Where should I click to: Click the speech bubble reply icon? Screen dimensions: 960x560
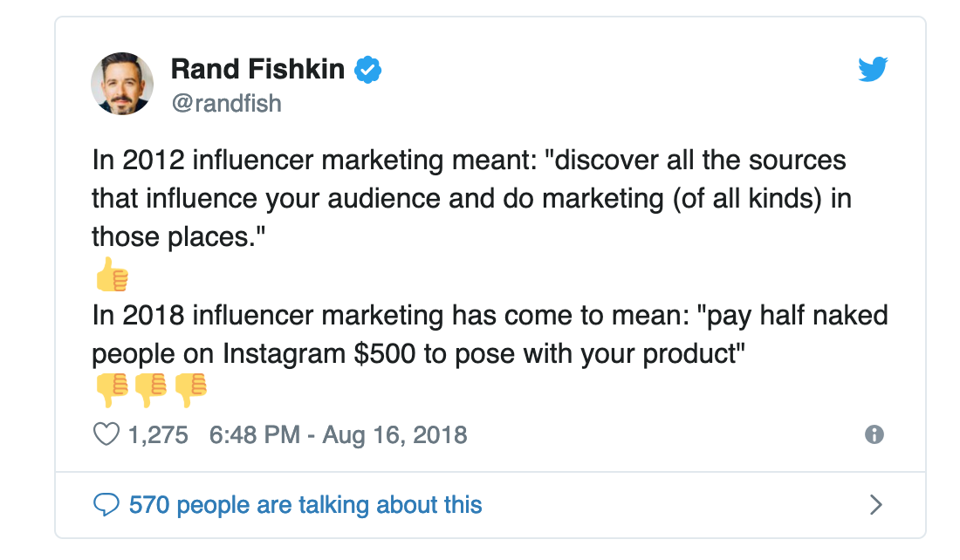click(x=106, y=504)
